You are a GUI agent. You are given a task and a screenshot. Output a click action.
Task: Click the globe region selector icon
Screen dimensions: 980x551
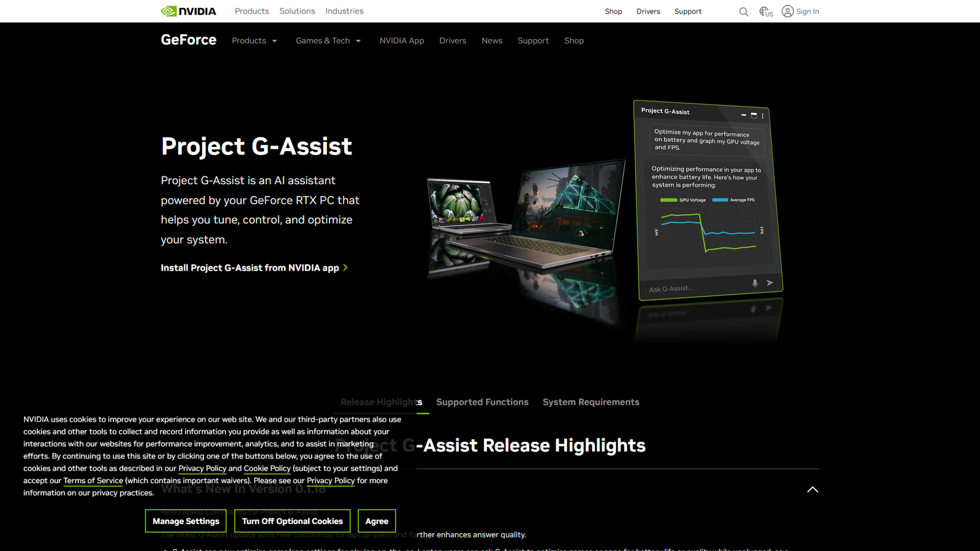[x=764, y=11]
